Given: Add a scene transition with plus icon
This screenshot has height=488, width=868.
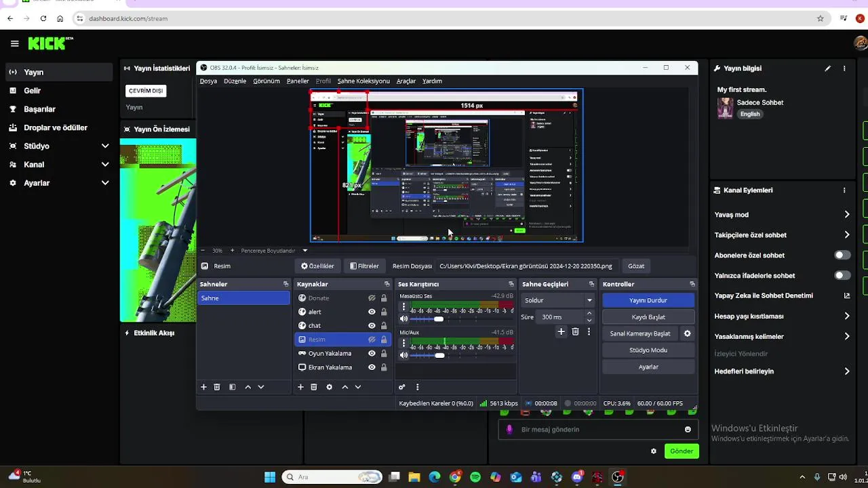Looking at the screenshot, I should click(561, 331).
